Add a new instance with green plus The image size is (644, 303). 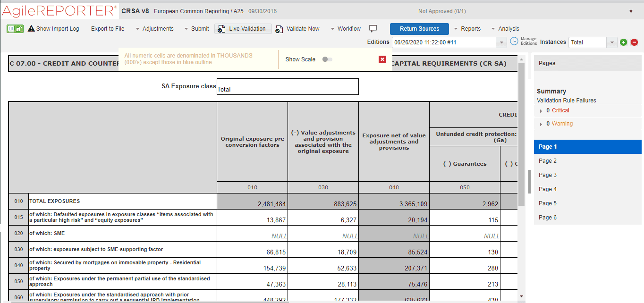(623, 42)
